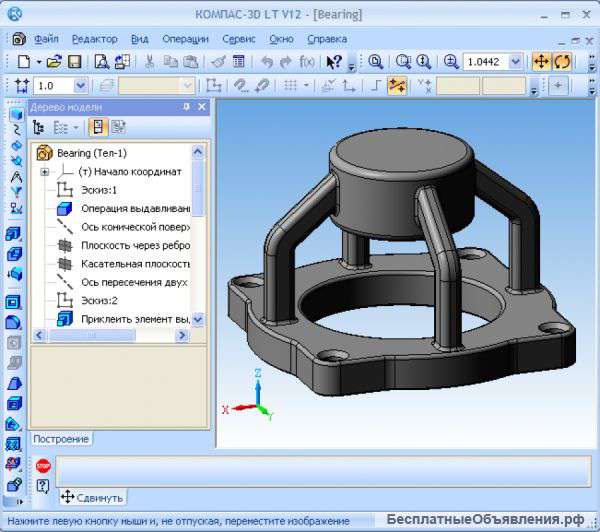
Task: Open Операции menu
Action: point(186,39)
